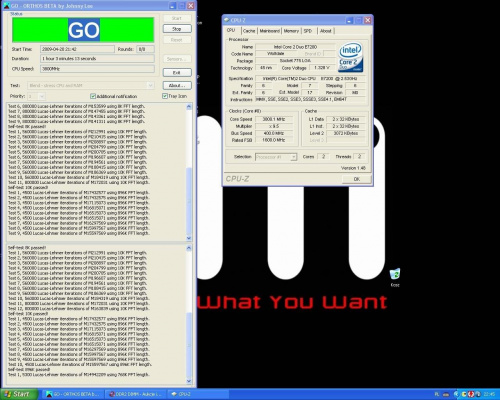Image resolution: width=500 pixels, height=400 pixels.
Task: Click the ORTHOS title bar icon
Action: click(7, 6)
